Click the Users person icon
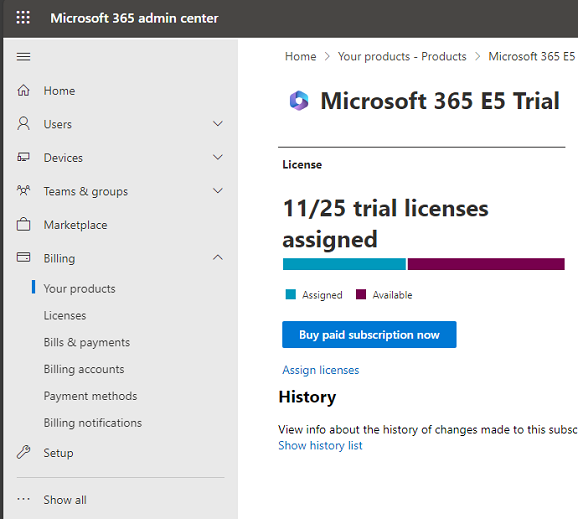 click(23, 124)
